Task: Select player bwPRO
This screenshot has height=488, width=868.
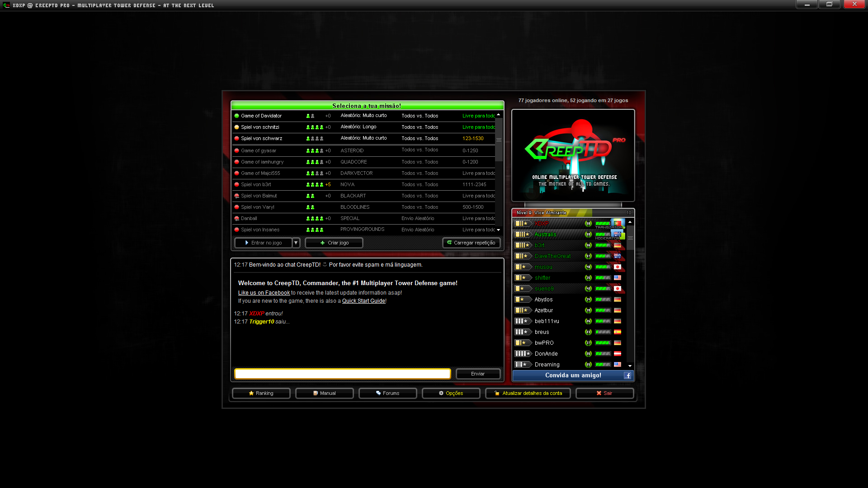Action: click(x=570, y=343)
